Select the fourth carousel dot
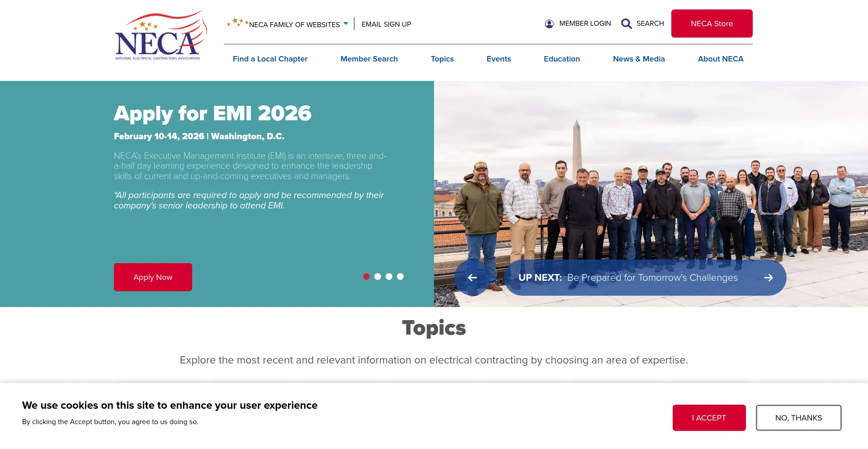Screen dimensions: 868x449 click(x=400, y=276)
